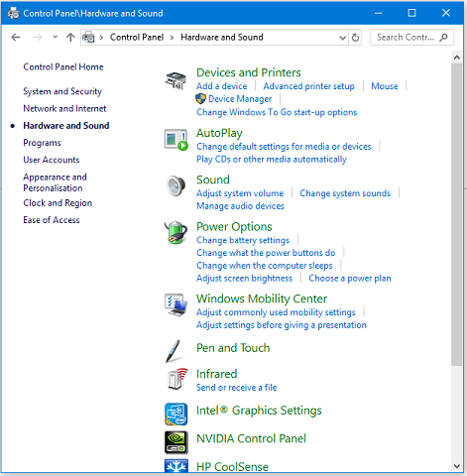Open the Sound heading link
The width and height of the screenshot is (467, 476).
(x=213, y=179)
